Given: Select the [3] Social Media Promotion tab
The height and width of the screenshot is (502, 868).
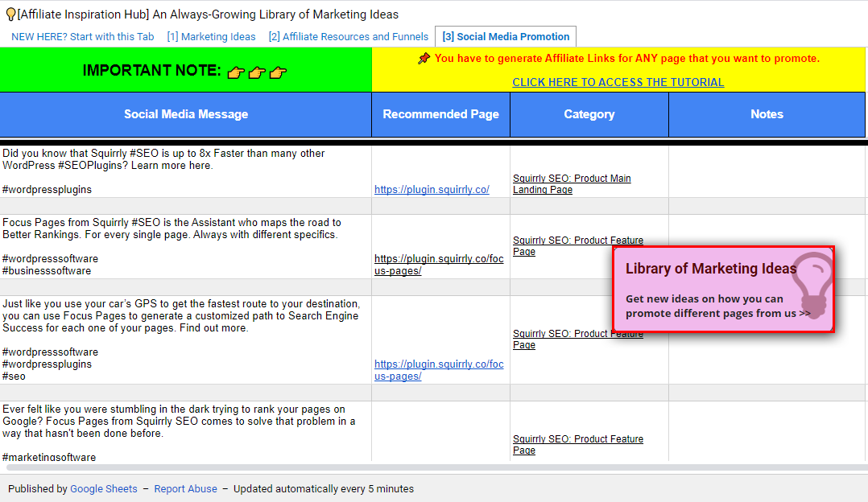Looking at the screenshot, I should [506, 36].
